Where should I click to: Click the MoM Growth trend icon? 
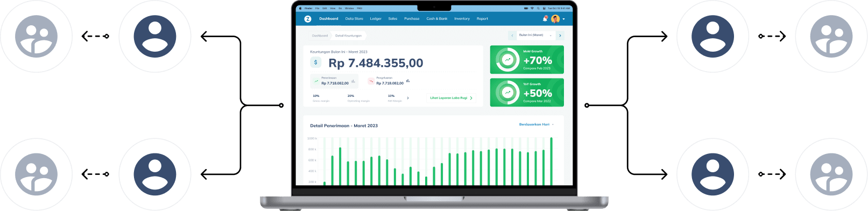point(507,60)
